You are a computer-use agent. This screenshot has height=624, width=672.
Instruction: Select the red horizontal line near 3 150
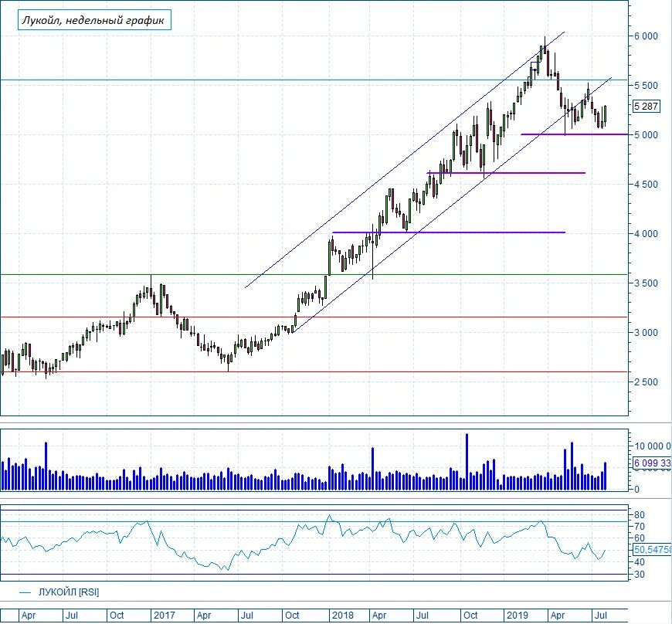[x=314, y=317]
